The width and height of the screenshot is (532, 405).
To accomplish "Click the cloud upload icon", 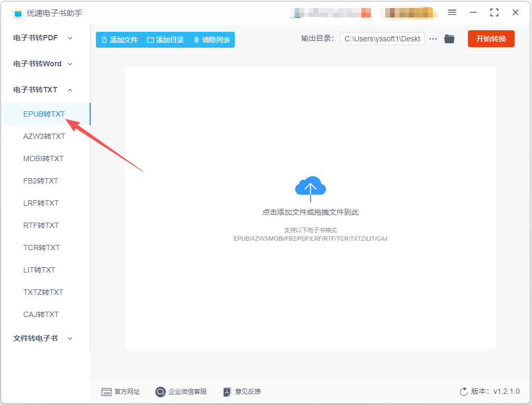I will [311, 189].
